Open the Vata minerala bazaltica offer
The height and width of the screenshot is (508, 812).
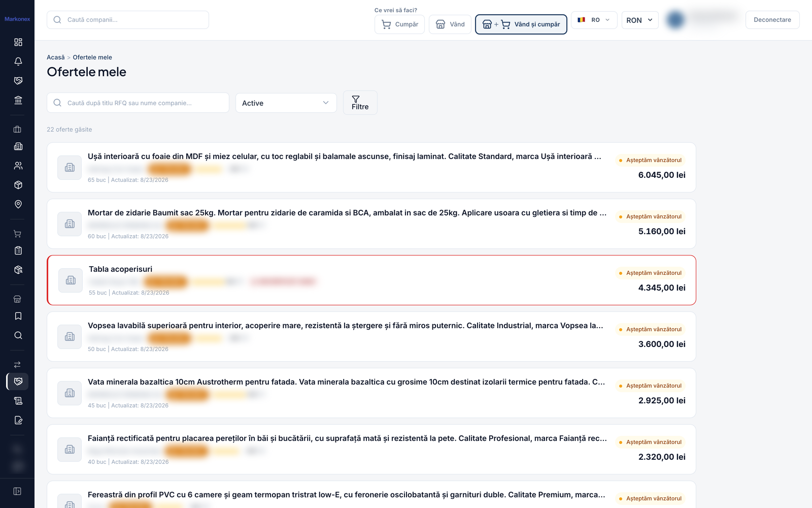(x=371, y=393)
